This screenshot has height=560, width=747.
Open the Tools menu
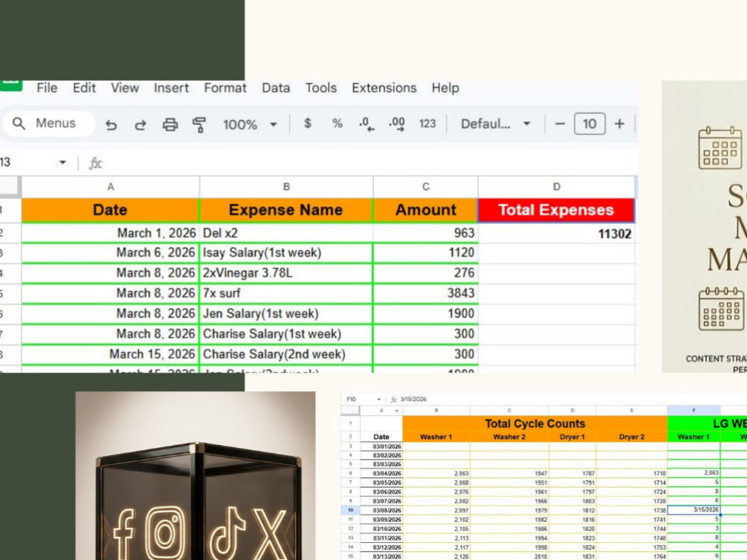[321, 87]
